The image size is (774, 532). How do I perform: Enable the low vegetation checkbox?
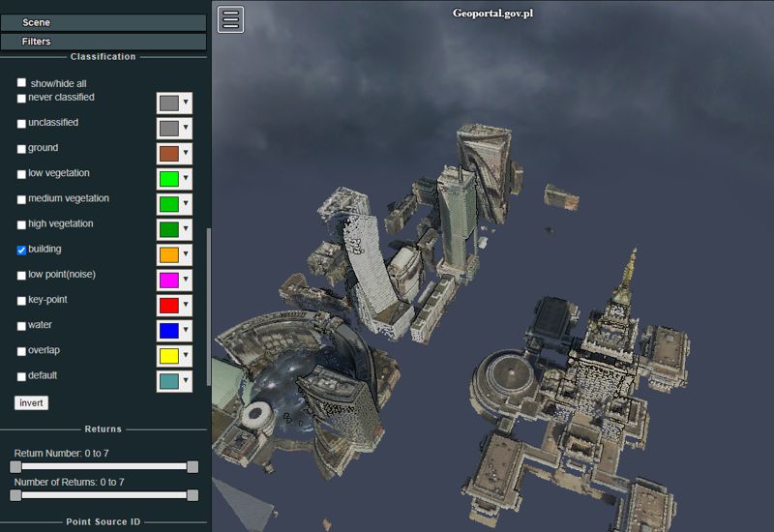click(x=21, y=174)
